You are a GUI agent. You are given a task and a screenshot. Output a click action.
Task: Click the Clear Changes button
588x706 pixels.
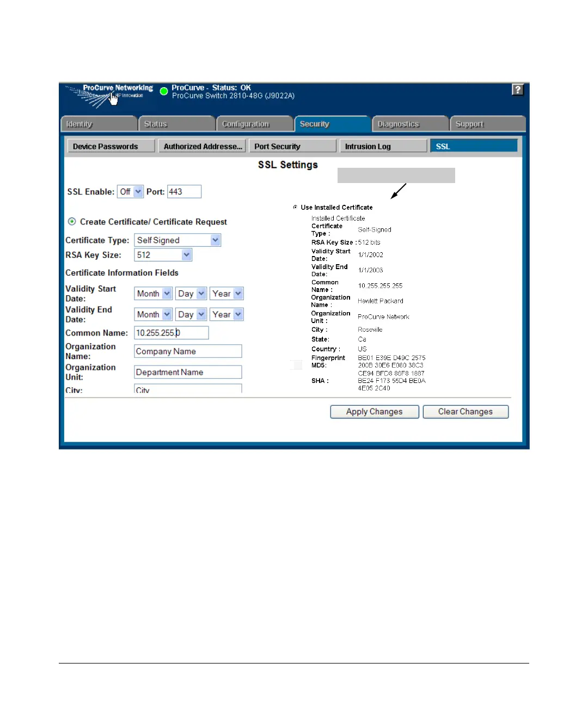[465, 412]
